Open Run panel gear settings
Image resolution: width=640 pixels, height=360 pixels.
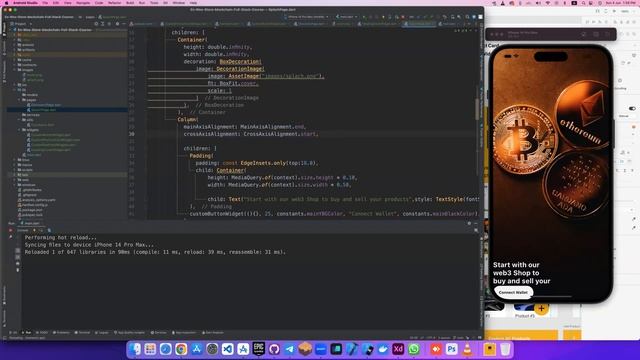[469, 223]
